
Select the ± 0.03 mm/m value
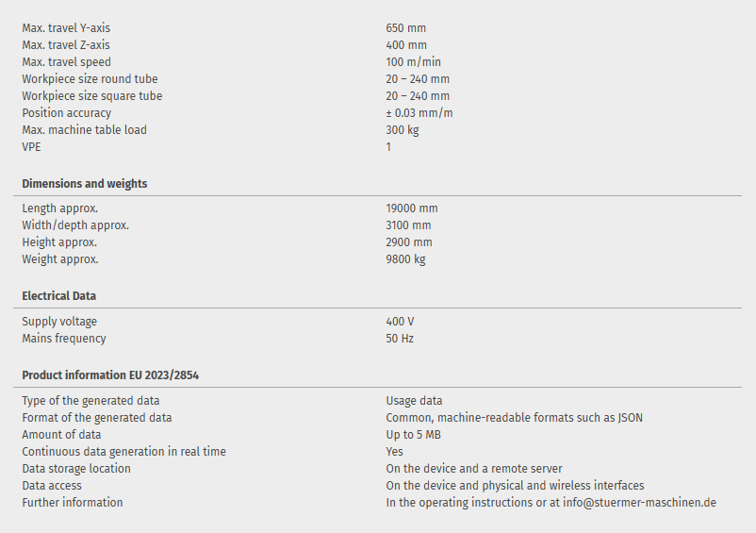419,113
